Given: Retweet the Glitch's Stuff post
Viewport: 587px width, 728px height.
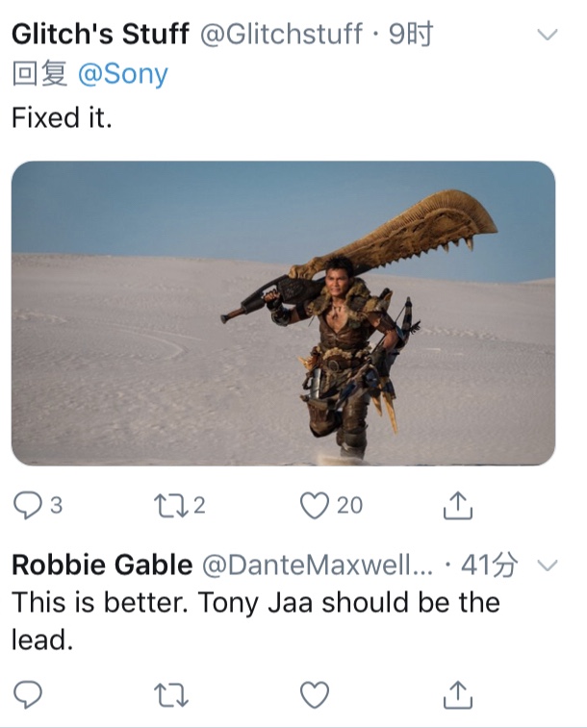Looking at the screenshot, I should point(171,505).
